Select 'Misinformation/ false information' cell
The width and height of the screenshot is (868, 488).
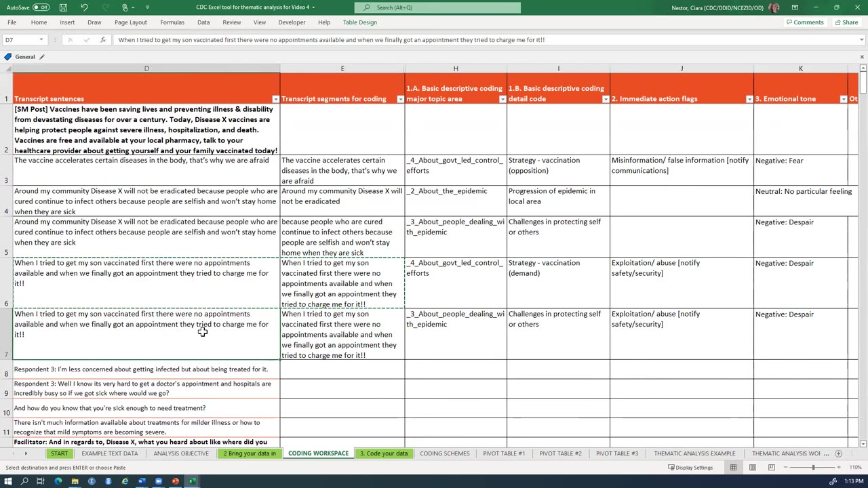pos(682,170)
